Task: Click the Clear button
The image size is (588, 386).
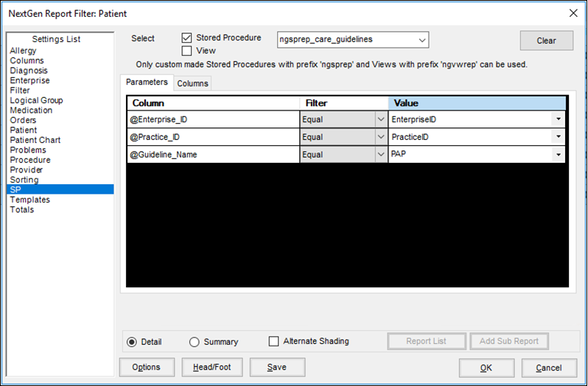Action: click(x=547, y=41)
